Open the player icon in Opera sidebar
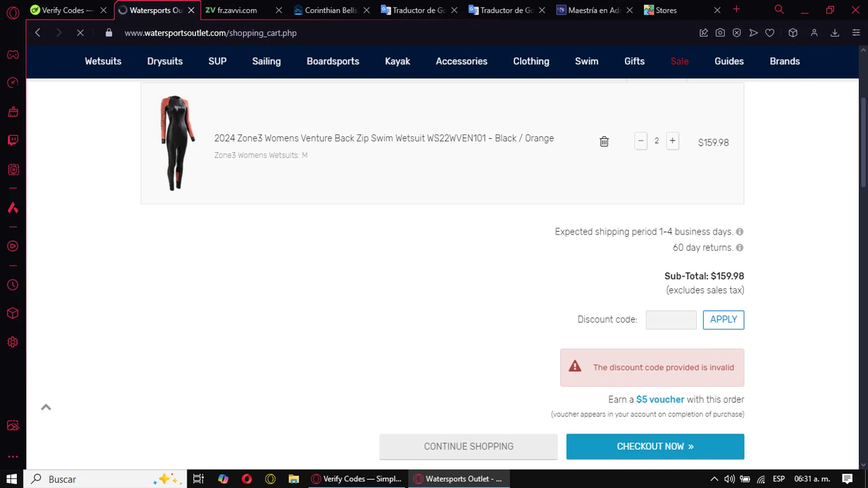This screenshot has height=488, width=868. point(13,247)
